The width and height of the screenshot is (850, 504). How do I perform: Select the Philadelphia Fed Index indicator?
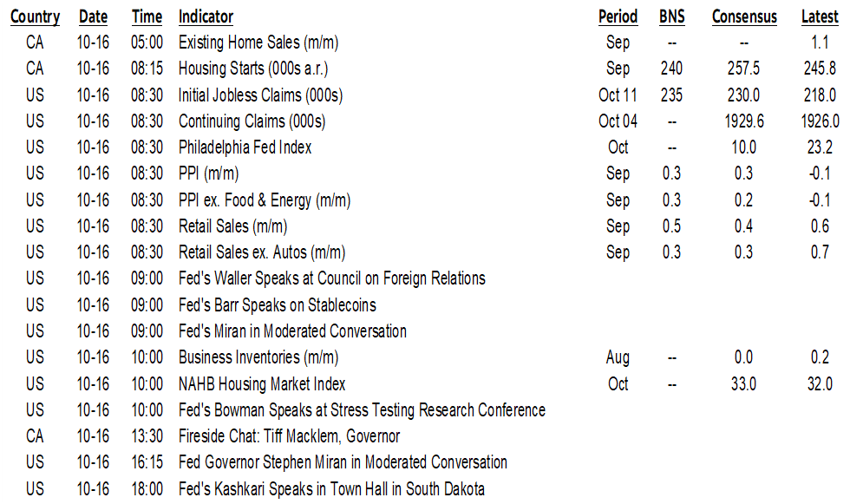pos(245,147)
